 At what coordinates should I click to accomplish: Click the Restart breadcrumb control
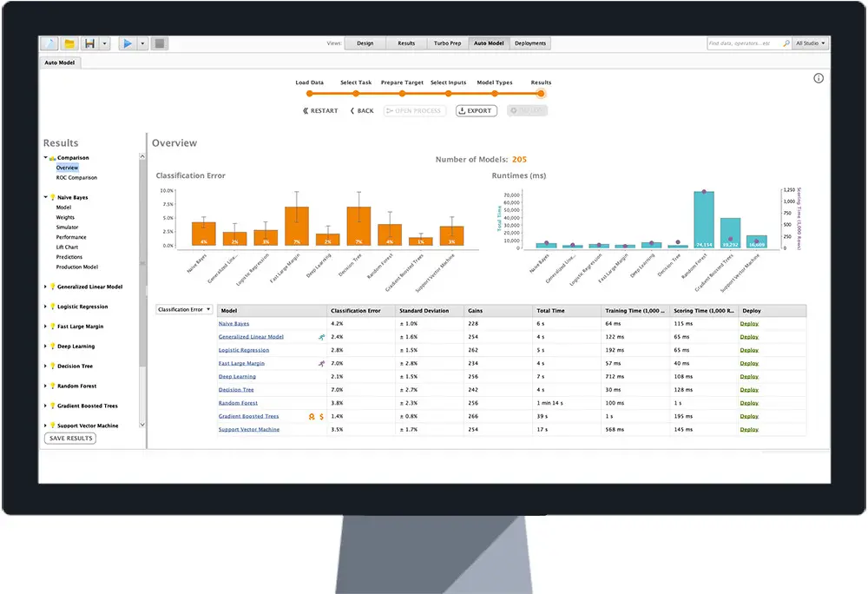320,110
